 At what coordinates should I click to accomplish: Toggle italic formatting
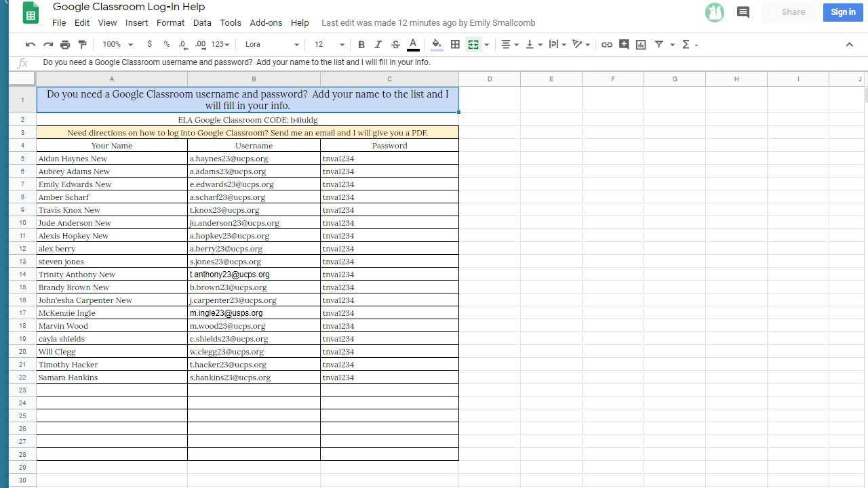point(378,44)
